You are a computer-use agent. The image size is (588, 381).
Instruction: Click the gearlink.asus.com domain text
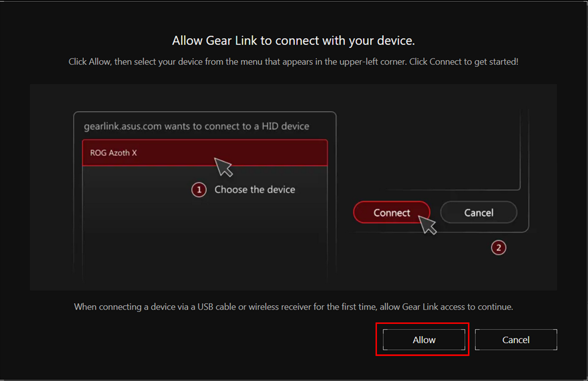pyautogui.click(x=122, y=126)
